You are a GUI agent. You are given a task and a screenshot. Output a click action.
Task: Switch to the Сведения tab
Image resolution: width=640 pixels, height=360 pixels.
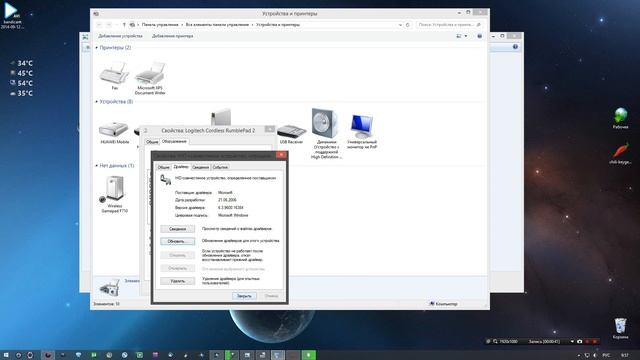click(200, 167)
